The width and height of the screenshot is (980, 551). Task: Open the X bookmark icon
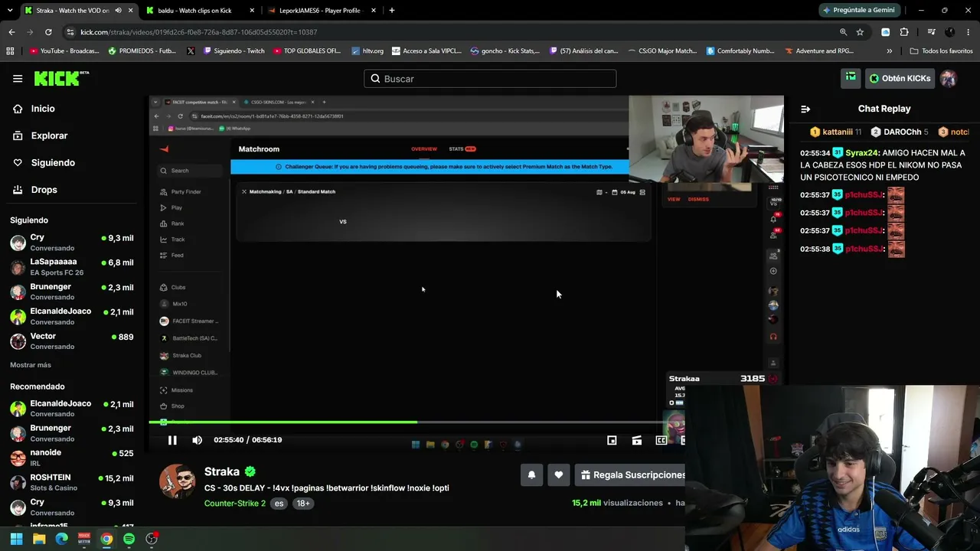point(191,51)
